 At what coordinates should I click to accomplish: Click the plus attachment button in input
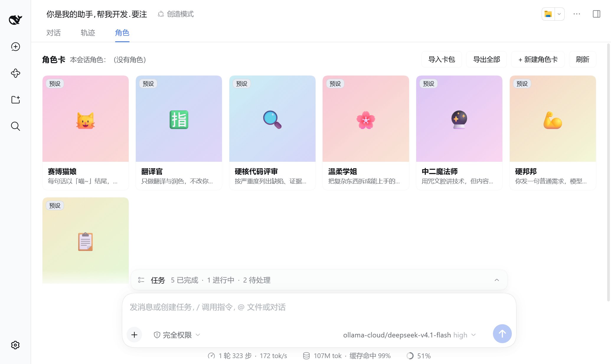point(134,335)
